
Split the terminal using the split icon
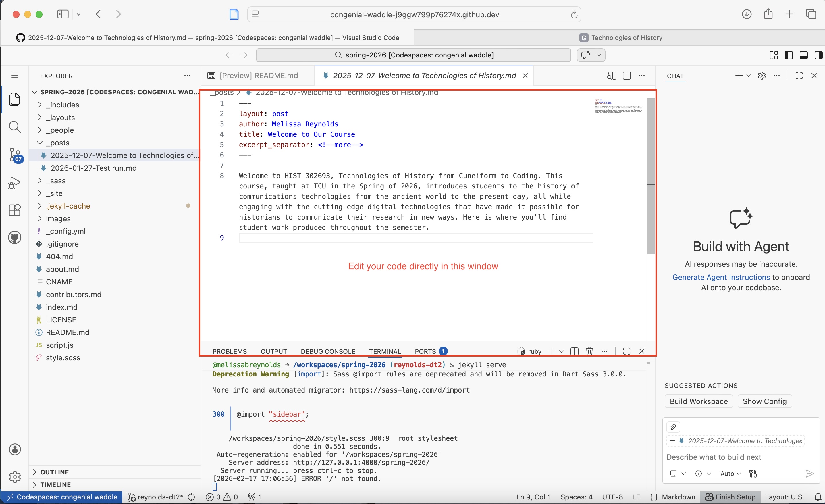pyautogui.click(x=574, y=351)
